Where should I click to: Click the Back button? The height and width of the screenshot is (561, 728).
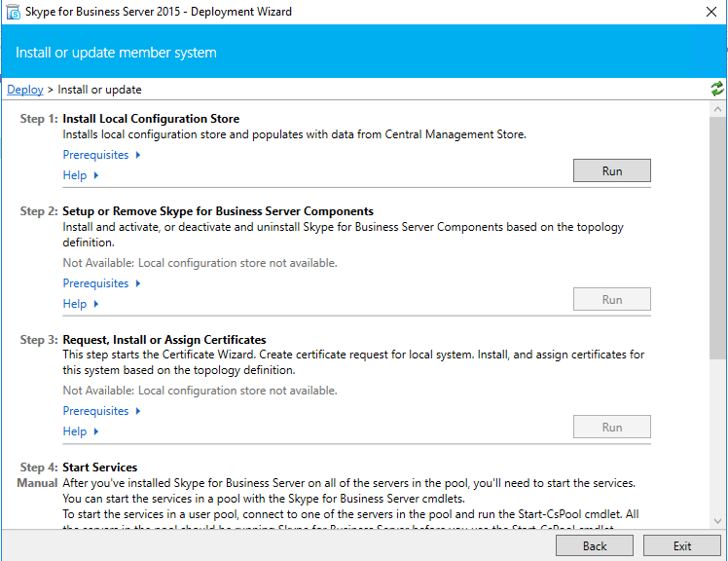coord(595,545)
